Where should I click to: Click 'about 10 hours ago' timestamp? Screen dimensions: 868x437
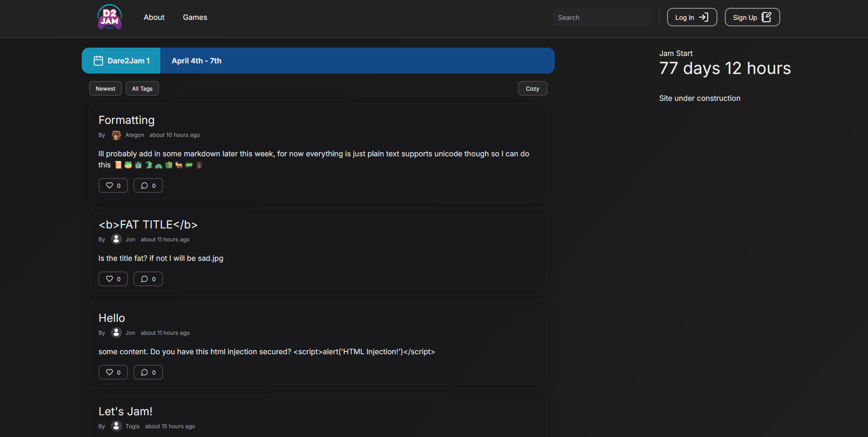click(x=175, y=135)
